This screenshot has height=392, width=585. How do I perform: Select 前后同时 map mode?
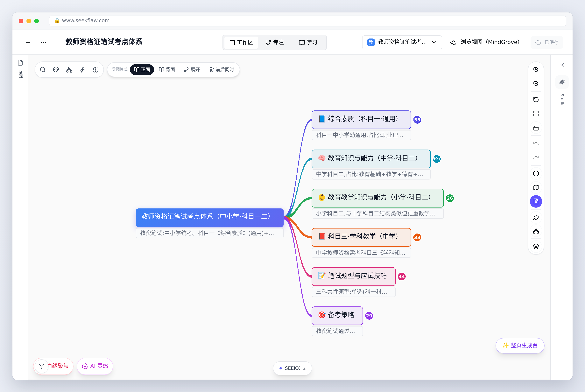(x=221, y=69)
